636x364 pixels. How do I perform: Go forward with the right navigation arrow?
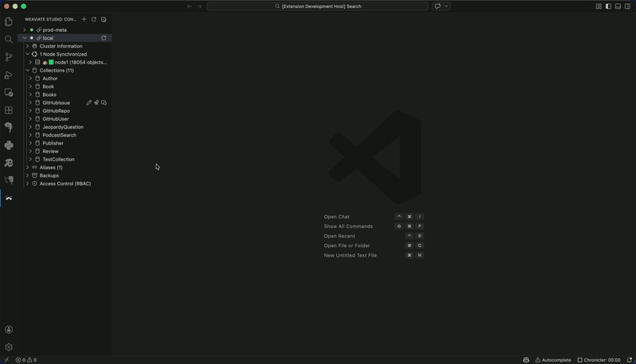(200, 6)
